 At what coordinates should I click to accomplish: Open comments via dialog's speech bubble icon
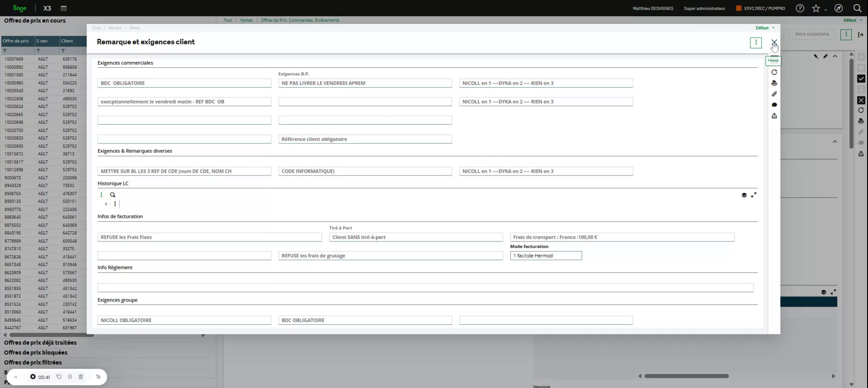click(774, 105)
